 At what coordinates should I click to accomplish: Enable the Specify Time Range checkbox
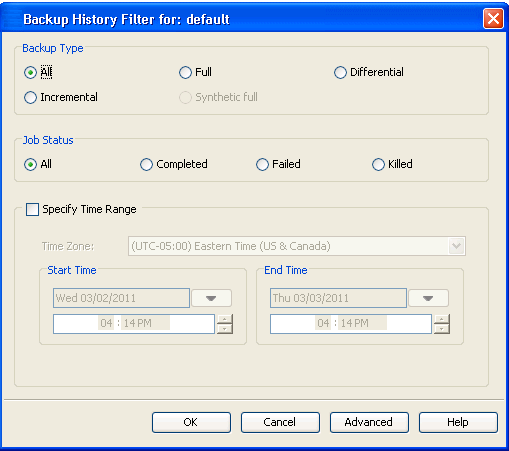(x=32, y=210)
